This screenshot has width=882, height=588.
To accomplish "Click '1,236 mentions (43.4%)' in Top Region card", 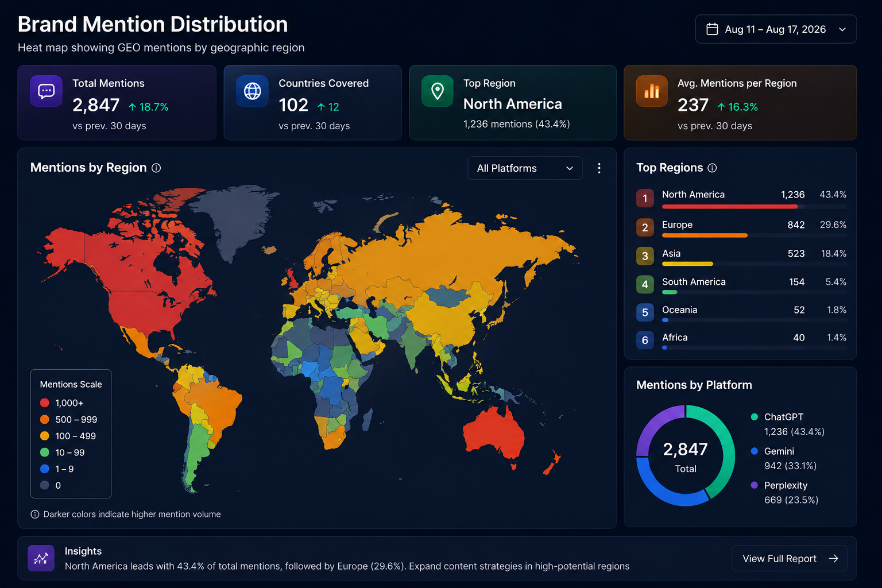I will (x=517, y=124).
